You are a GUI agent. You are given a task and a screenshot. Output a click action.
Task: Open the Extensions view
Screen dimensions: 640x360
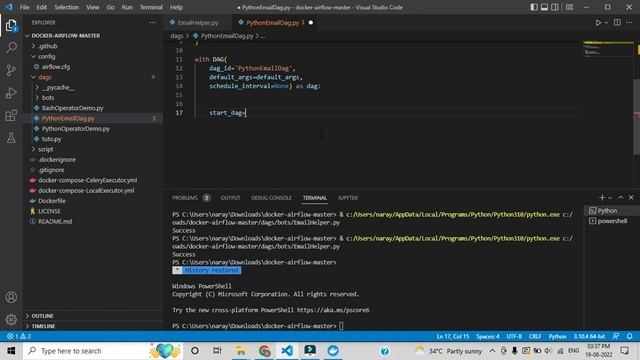coord(11,116)
